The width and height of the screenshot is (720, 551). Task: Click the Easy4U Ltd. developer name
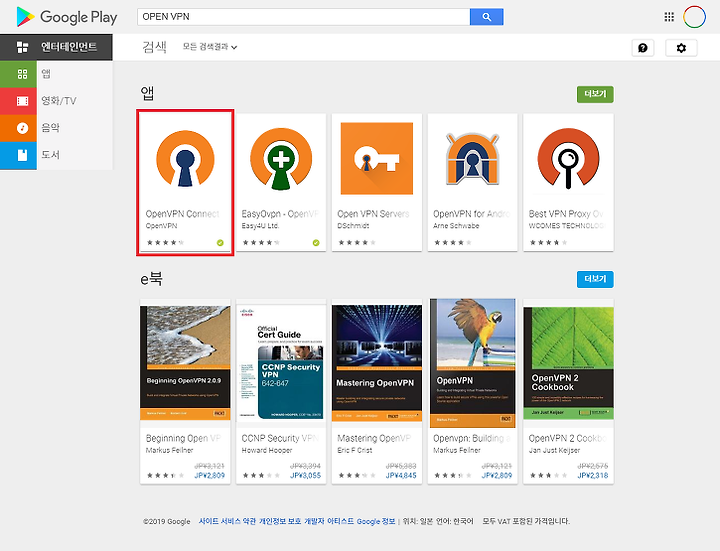coord(260,226)
